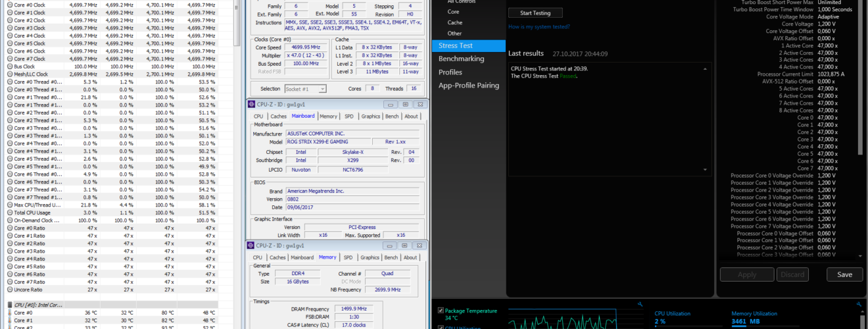The image size is (868, 329).
Task: Select Other under controls in XTU sidebar
Action: (x=454, y=33)
